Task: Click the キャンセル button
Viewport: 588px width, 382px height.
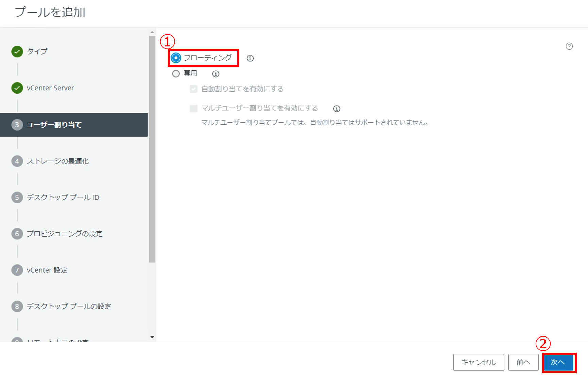Action: click(x=478, y=362)
